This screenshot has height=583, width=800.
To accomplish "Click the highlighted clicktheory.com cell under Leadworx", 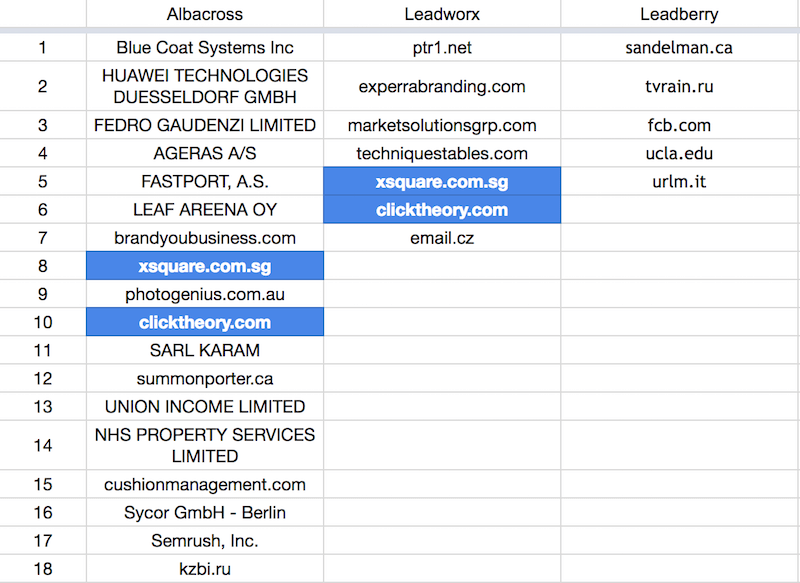I will click(442, 210).
